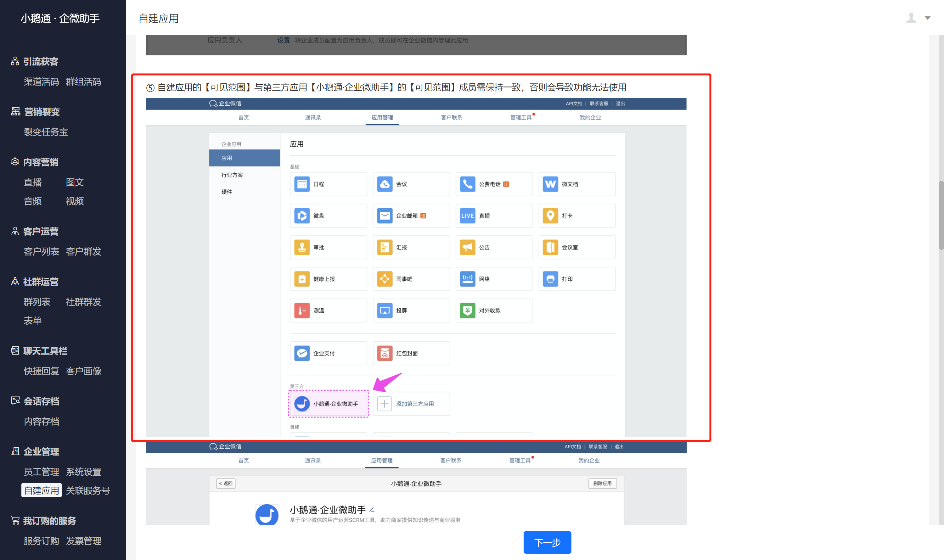The height and width of the screenshot is (560, 944).
Task: Open 渠道活码 in the sidebar
Action: pos(42,82)
